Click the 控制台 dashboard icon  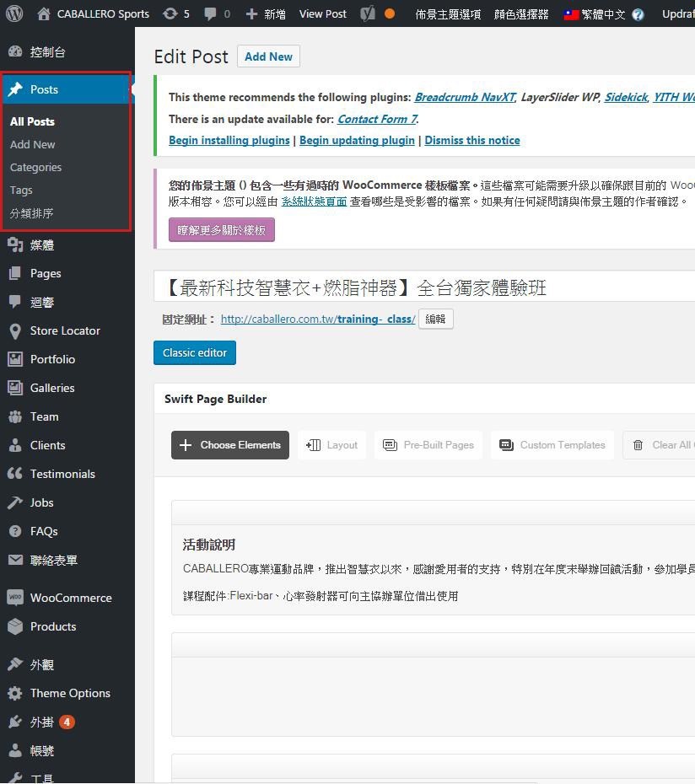(x=15, y=51)
